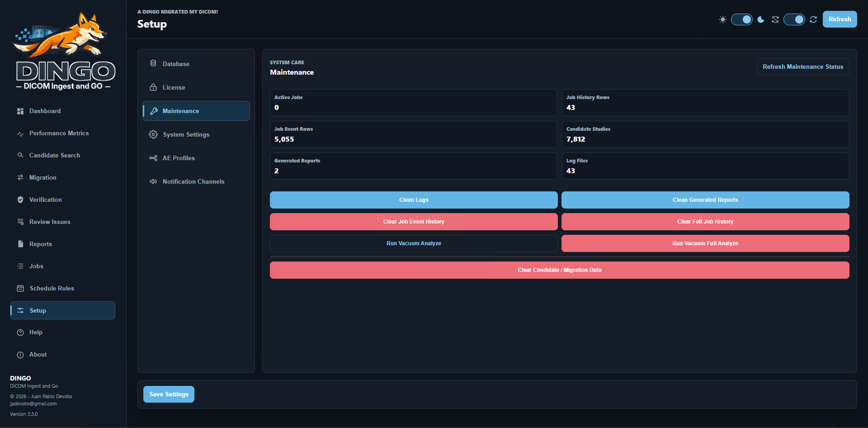
Task: Run Vacuum Analyze
Action: click(x=414, y=243)
